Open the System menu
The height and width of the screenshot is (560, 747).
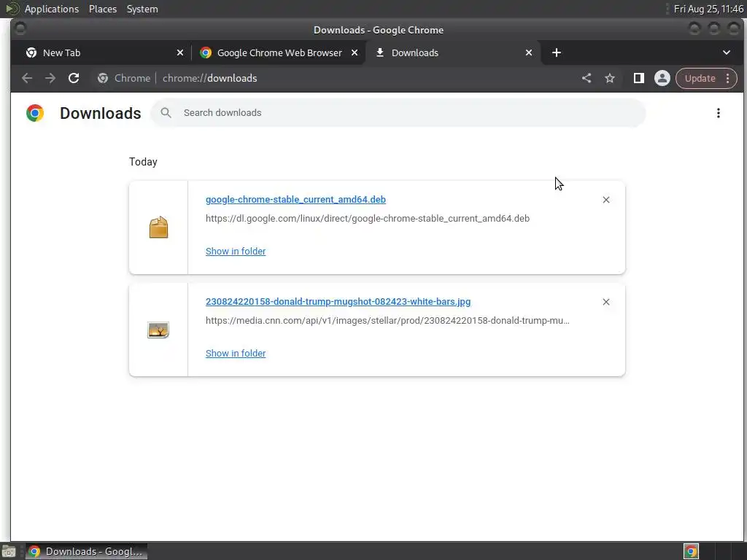[x=142, y=9]
